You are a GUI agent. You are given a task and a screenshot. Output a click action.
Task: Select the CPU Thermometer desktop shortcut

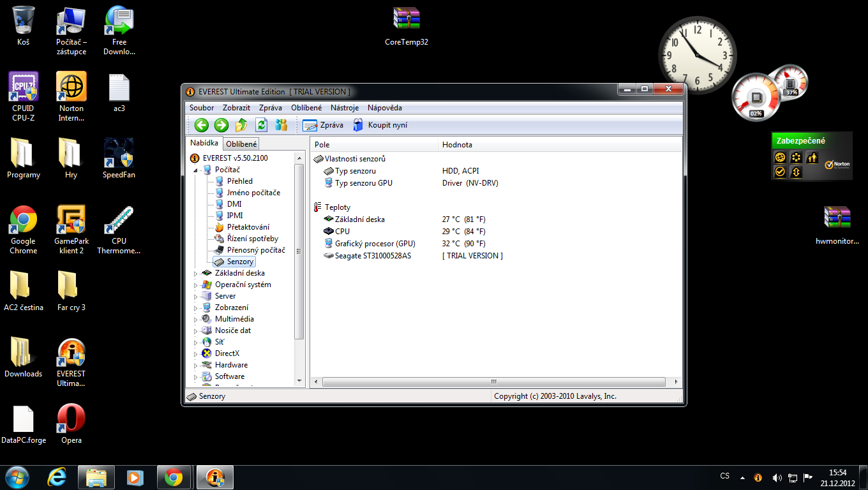[119, 229]
